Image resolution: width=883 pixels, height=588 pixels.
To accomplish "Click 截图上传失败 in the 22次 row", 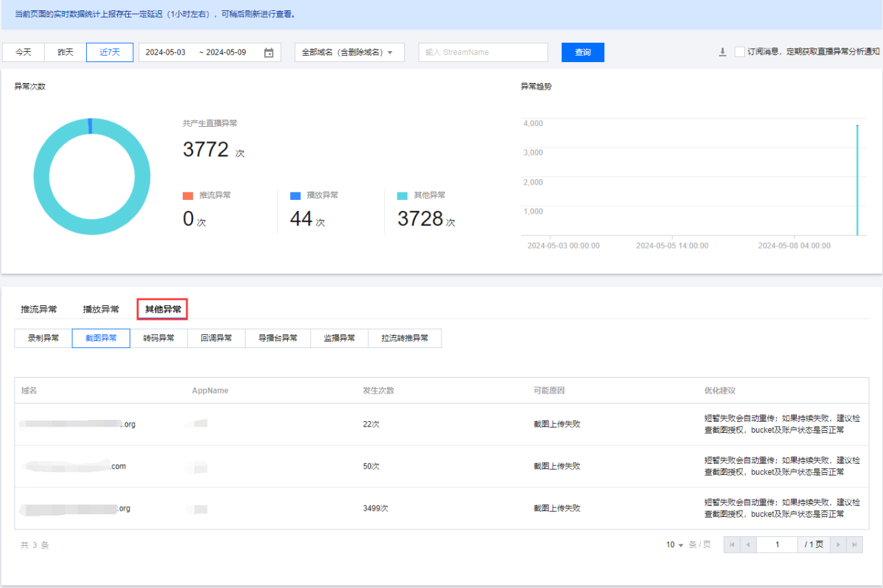I will tap(557, 424).
